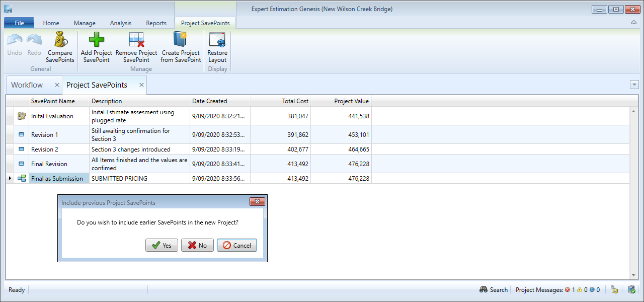Open Search with the binoculars icon
644x302 pixels.
[484, 289]
